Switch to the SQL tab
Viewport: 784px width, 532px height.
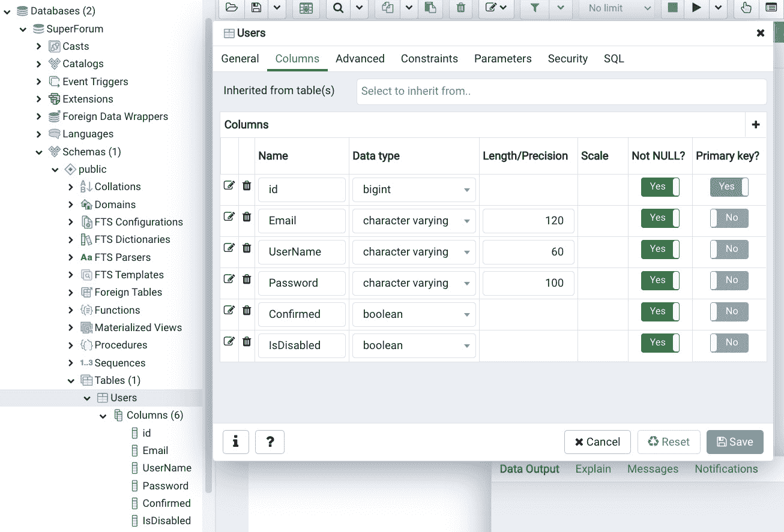pos(614,58)
